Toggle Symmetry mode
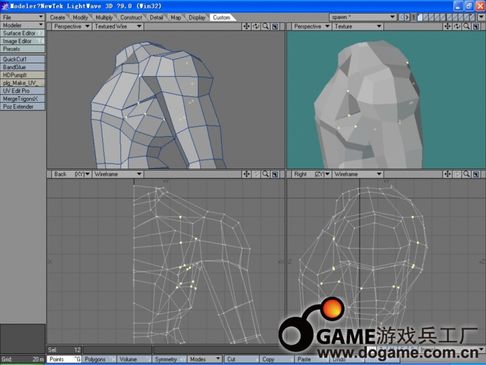Image resolution: width=486 pixels, height=365 pixels. (169, 359)
